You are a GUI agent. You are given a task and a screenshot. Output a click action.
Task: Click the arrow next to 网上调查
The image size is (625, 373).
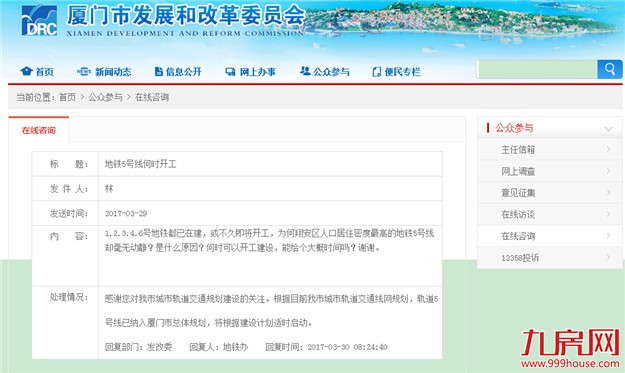pyautogui.click(x=608, y=171)
